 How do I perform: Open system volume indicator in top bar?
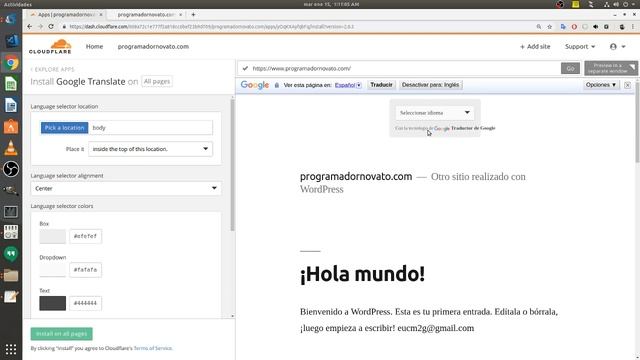[616, 4]
